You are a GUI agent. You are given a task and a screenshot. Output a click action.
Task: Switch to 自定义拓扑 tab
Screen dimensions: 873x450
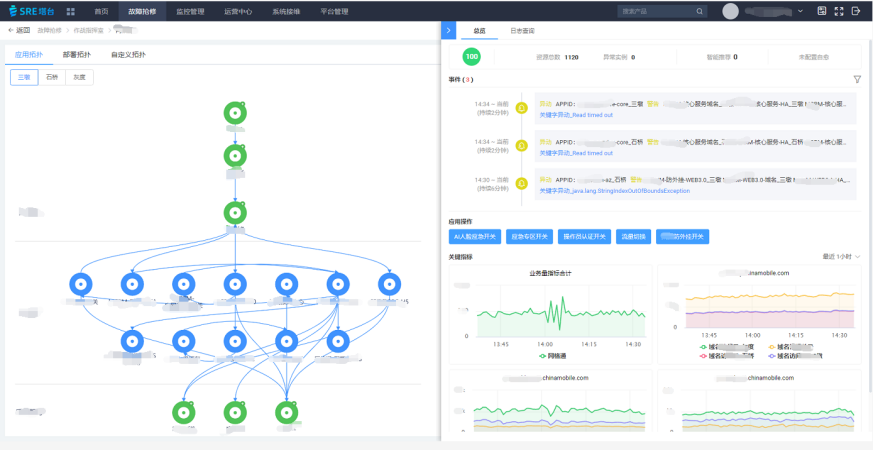pos(129,55)
